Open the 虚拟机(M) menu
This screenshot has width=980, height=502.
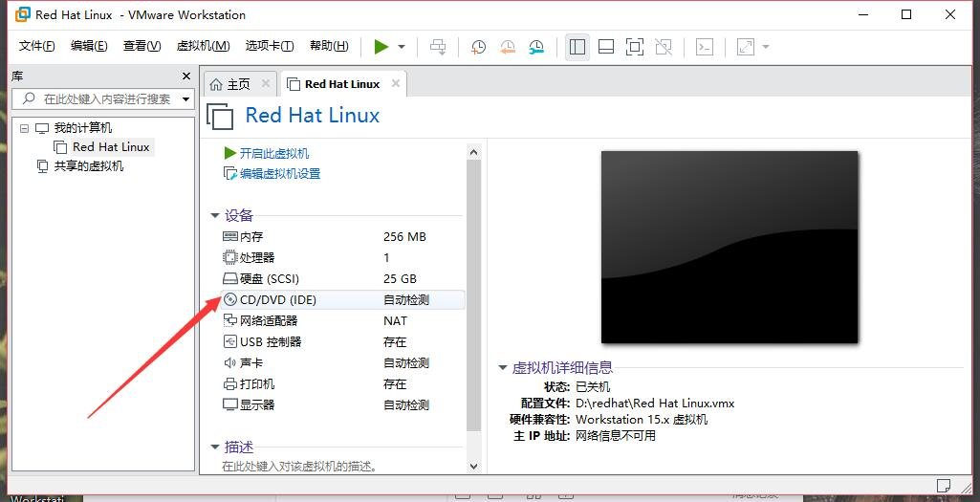click(203, 46)
